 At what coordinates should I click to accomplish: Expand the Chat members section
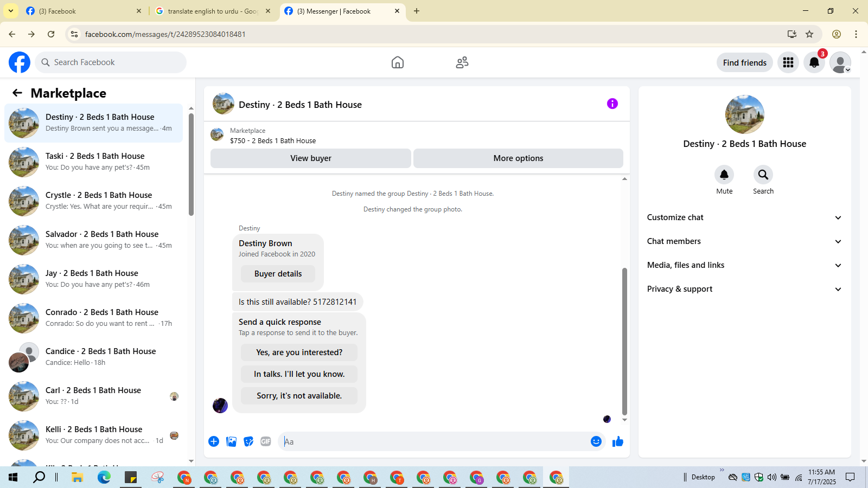click(x=745, y=241)
